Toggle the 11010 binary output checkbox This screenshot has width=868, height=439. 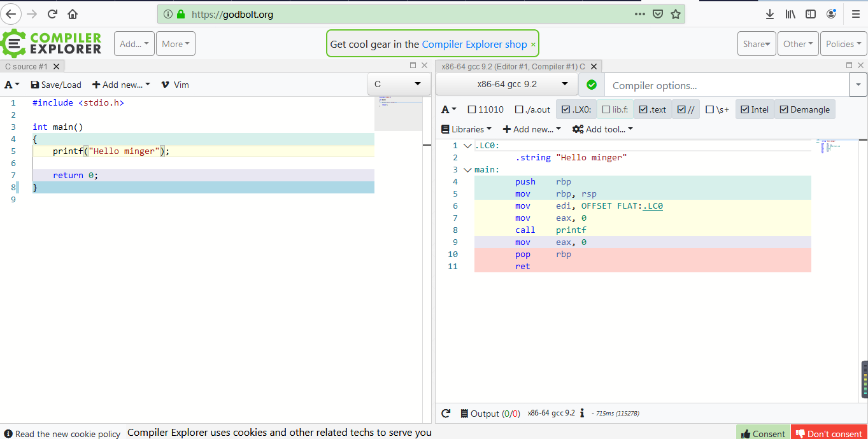pos(486,109)
